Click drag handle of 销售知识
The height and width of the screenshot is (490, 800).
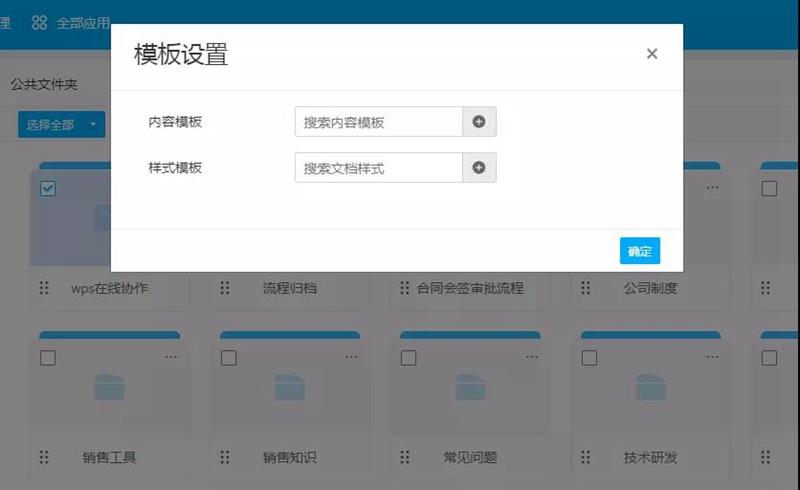click(224, 457)
